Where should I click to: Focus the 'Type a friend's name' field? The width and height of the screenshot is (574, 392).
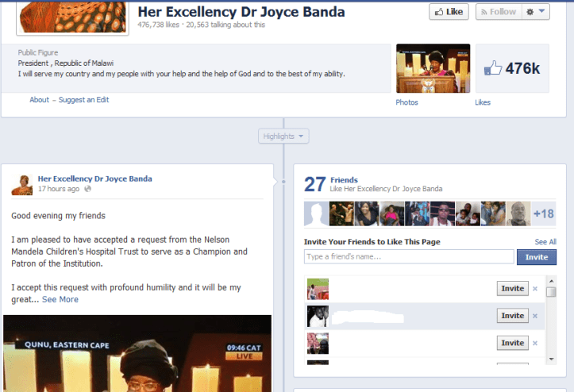pos(408,257)
